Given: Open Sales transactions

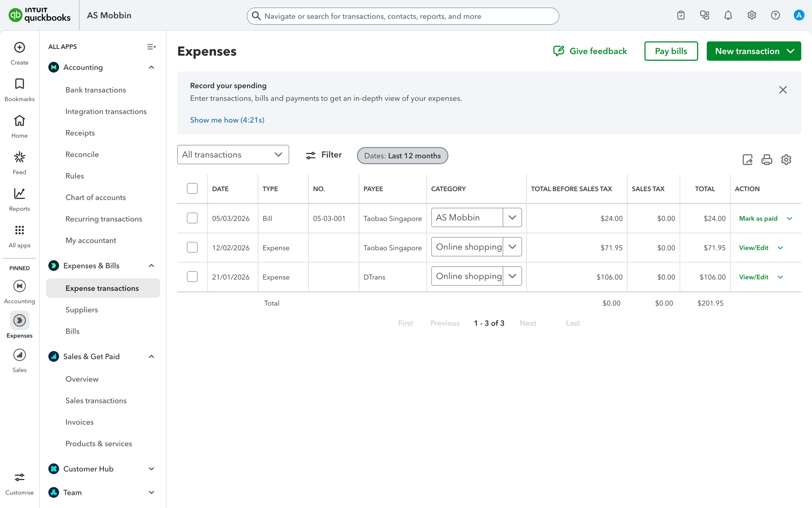Looking at the screenshot, I should pyautogui.click(x=96, y=400).
